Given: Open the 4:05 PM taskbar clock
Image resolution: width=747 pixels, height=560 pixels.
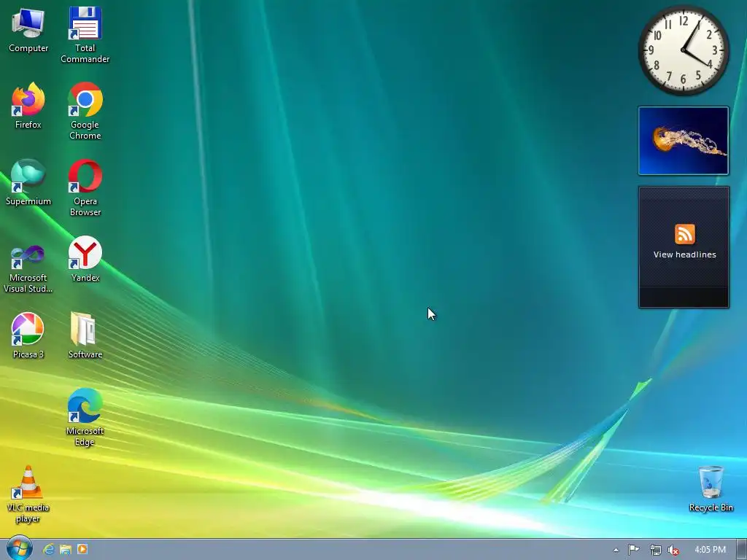Looking at the screenshot, I should (x=710, y=550).
